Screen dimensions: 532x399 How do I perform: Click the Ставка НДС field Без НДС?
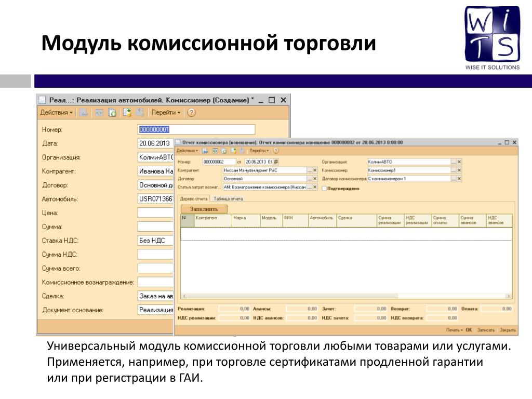coord(156,241)
